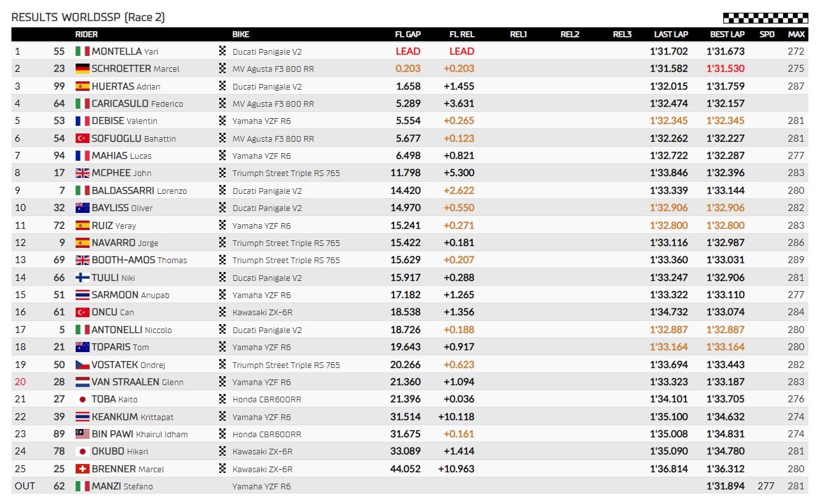Screen dimensions: 823x504
Task: Click the Czech flag next to VOSTATEK
Action: click(82, 365)
